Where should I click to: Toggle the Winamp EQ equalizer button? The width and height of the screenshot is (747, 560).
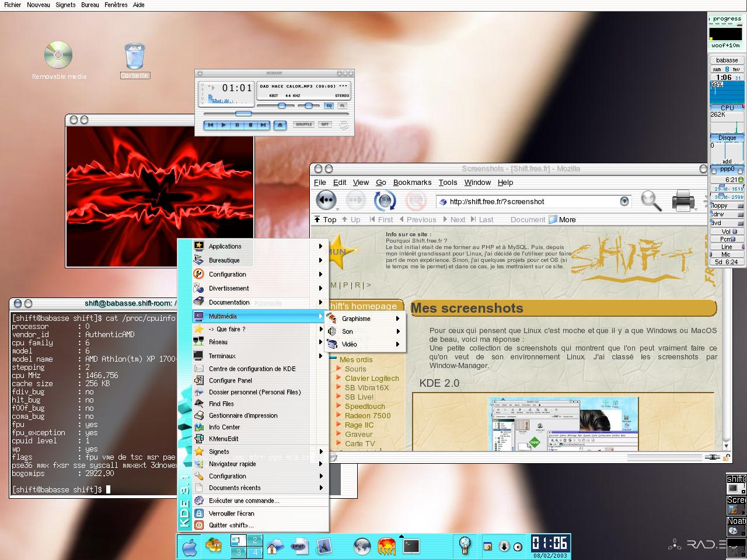pyautogui.click(x=328, y=106)
